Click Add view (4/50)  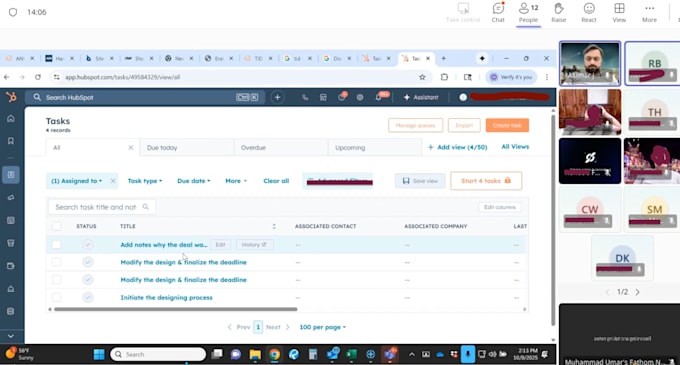458,147
